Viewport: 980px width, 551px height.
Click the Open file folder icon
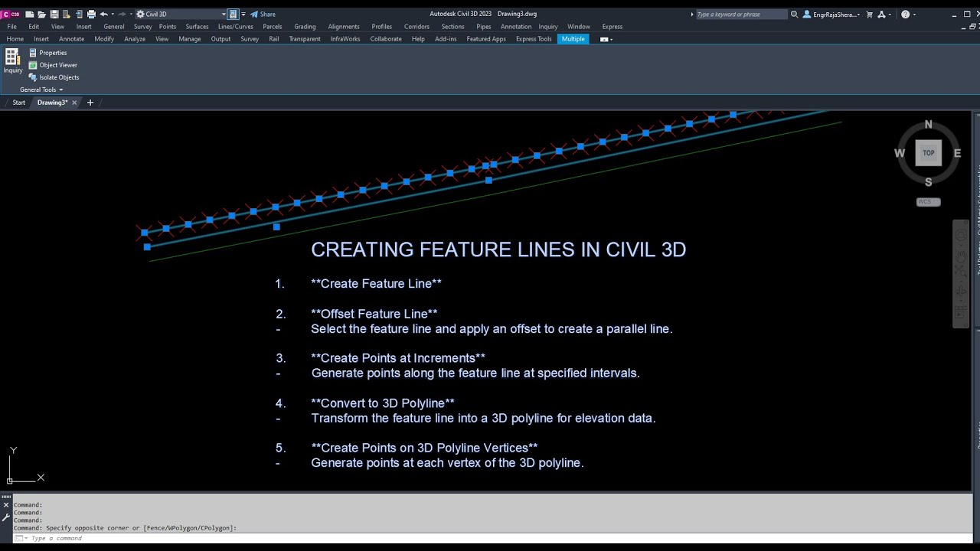pyautogui.click(x=41, y=14)
